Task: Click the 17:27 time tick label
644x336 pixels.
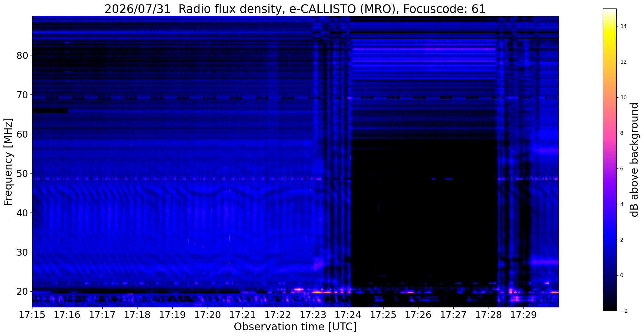Action: [x=453, y=315]
